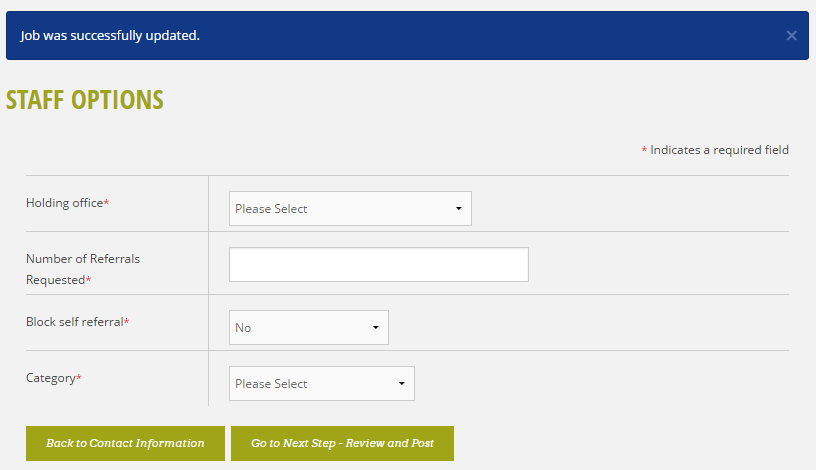Click the red asterisk in the required-field note

[x=644, y=150]
